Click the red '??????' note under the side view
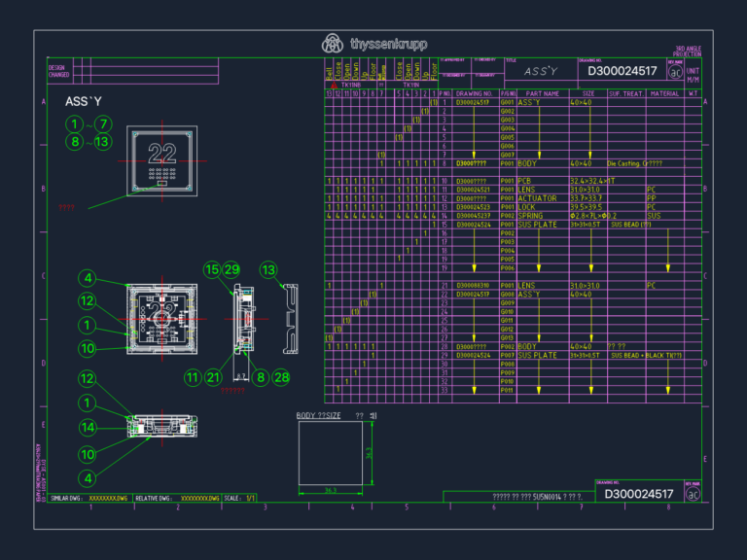 coord(232,391)
